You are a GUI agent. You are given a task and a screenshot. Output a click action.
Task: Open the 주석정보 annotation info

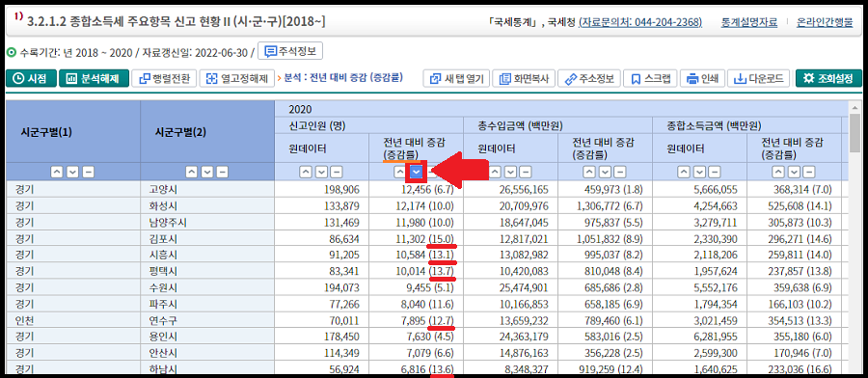tap(290, 51)
